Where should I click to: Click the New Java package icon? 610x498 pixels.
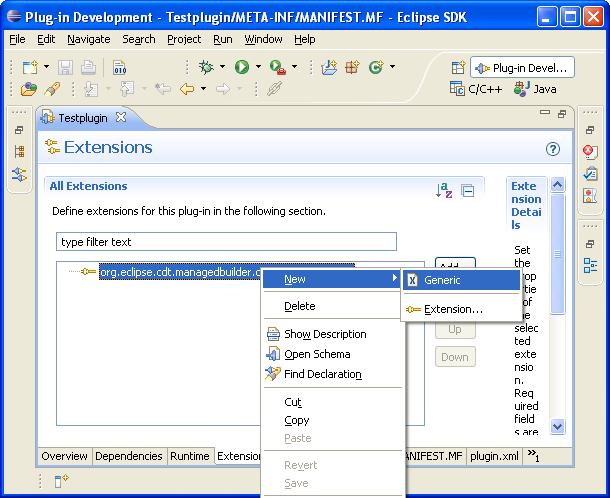tap(352, 67)
